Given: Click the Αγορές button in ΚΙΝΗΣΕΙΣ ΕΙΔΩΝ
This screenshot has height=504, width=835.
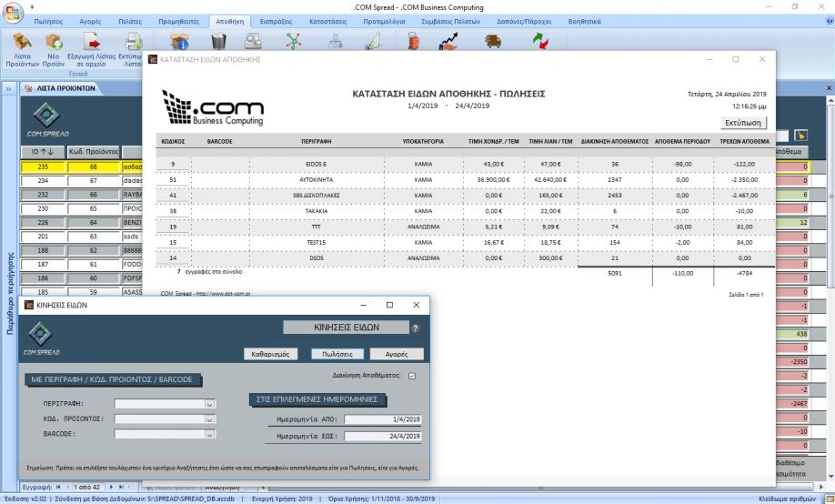Looking at the screenshot, I should 397,354.
